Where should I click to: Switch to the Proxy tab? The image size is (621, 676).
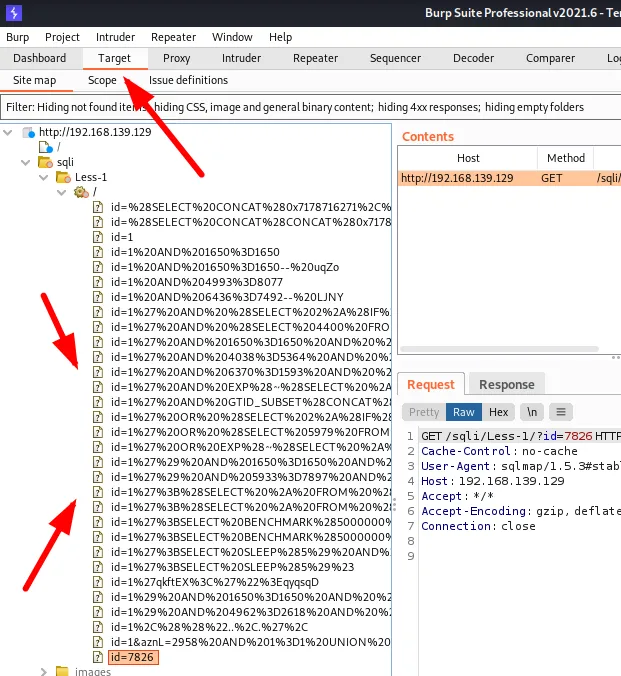pos(176,58)
